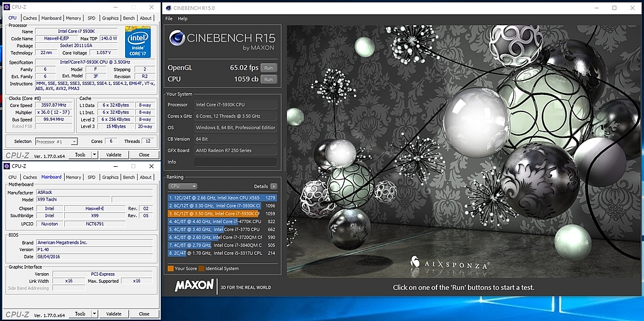Select ranking entry Core i7-3770 662

pyautogui.click(x=222, y=229)
